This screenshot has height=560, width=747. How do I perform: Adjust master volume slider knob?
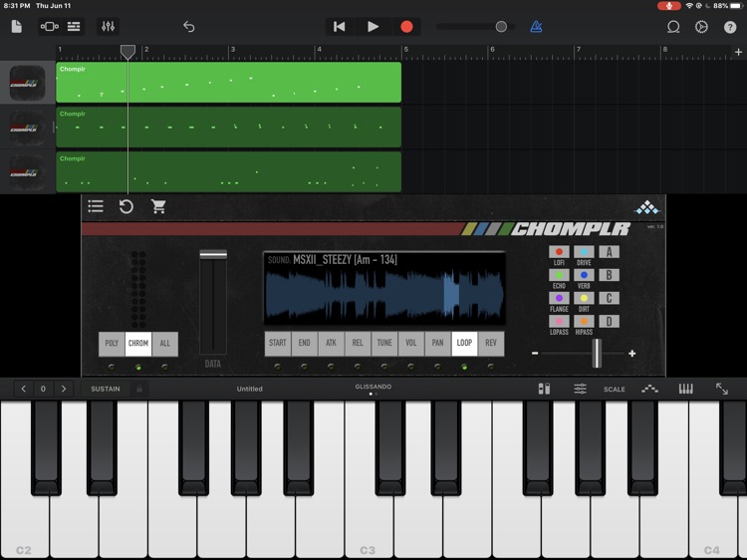point(501,27)
